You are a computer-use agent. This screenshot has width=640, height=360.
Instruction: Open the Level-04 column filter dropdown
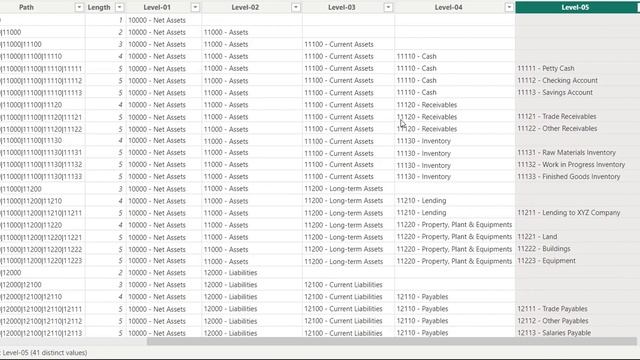(x=509, y=7)
